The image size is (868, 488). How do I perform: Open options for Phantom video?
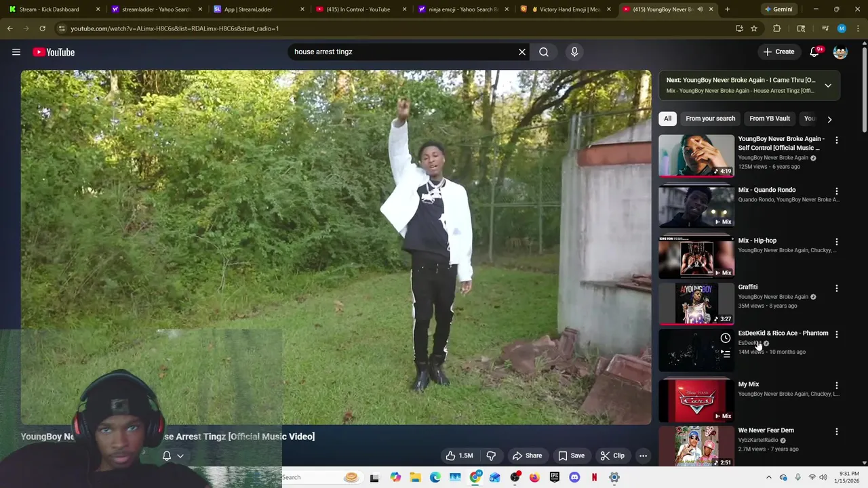click(837, 334)
